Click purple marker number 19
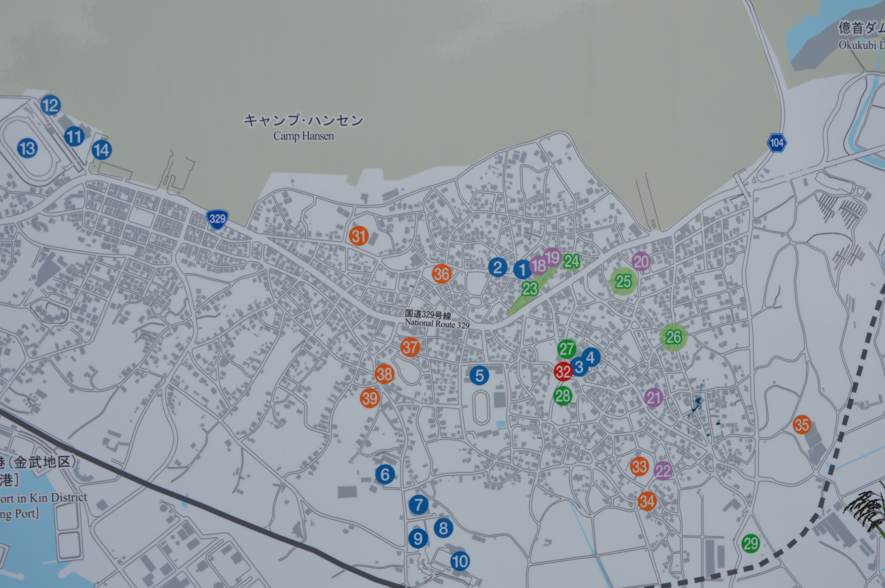This screenshot has width=885, height=588. pyautogui.click(x=552, y=258)
